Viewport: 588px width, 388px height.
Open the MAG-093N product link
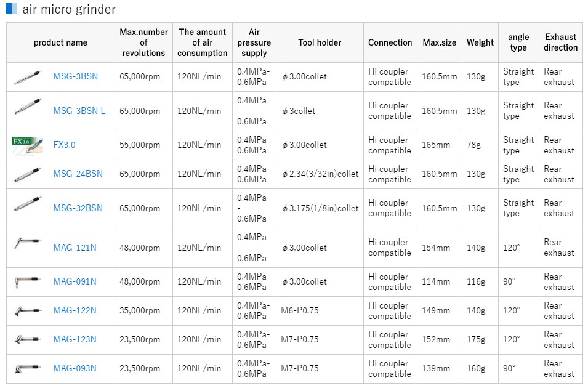(x=75, y=369)
